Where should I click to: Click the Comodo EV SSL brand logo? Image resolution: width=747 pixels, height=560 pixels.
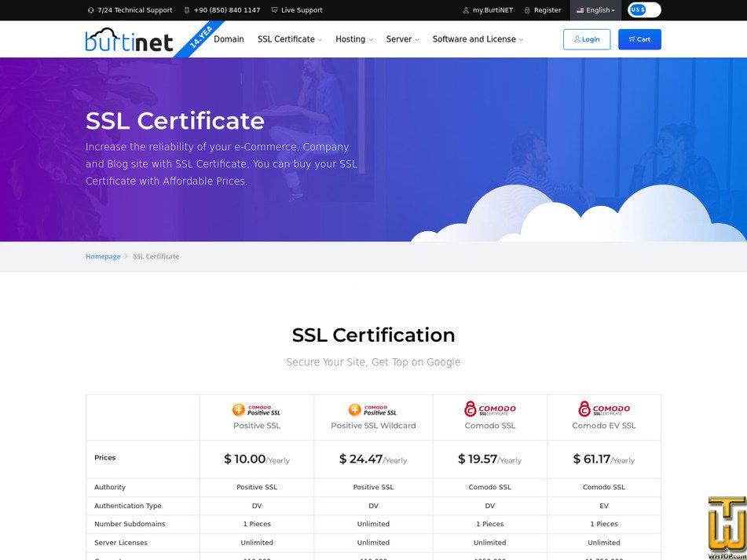tap(603, 408)
